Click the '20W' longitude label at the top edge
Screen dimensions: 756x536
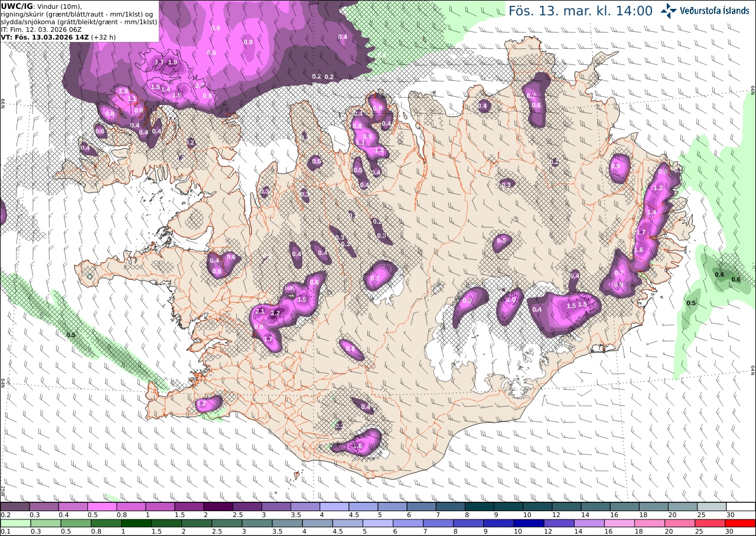pos(314,3)
